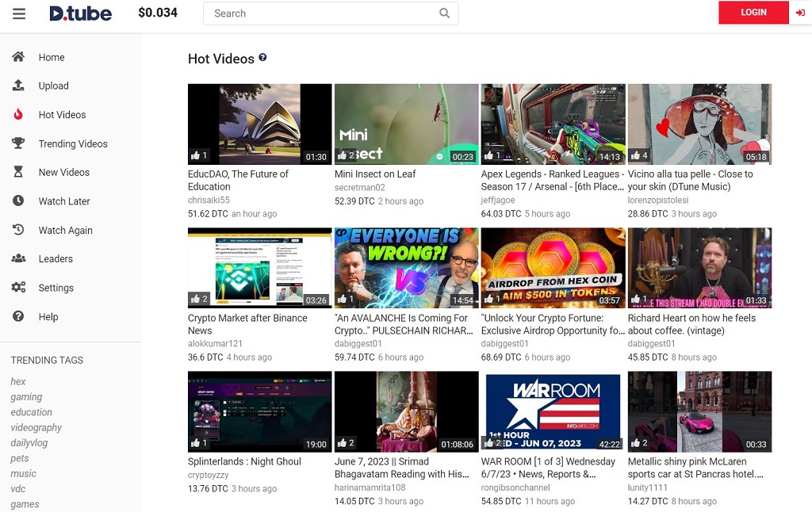
Task: Open the Mini Insect on Leaf thumbnail
Action: coord(407,124)
